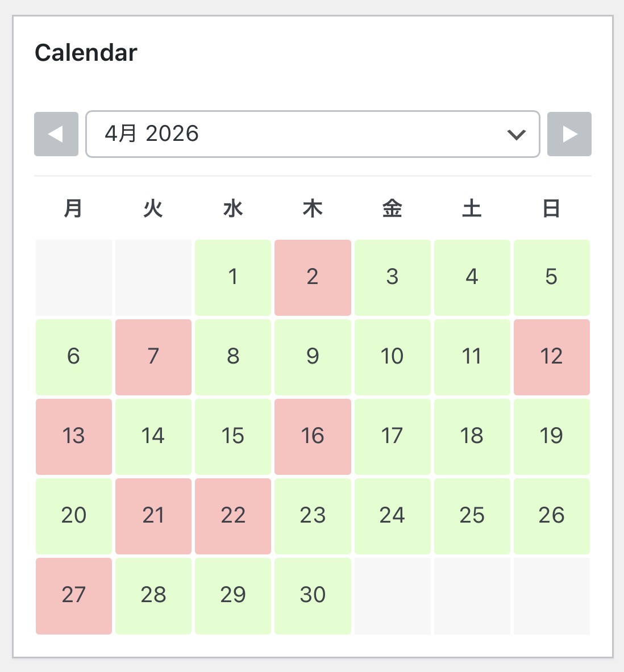Click date 28 cell

tap(153, 595)
